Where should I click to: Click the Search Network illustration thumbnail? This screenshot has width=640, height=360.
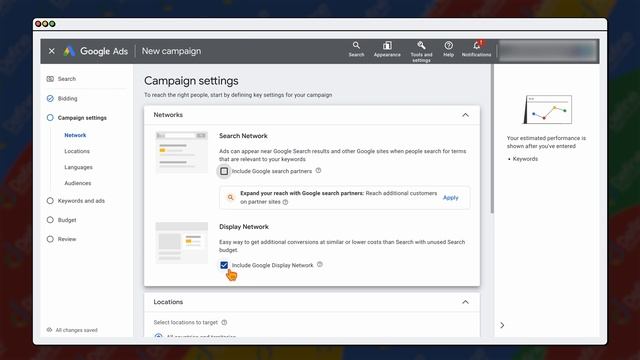(x=182, y=152)
